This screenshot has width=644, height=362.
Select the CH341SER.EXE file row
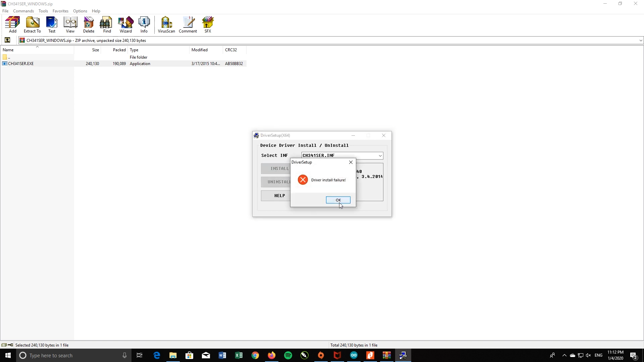tap(123, 64)
